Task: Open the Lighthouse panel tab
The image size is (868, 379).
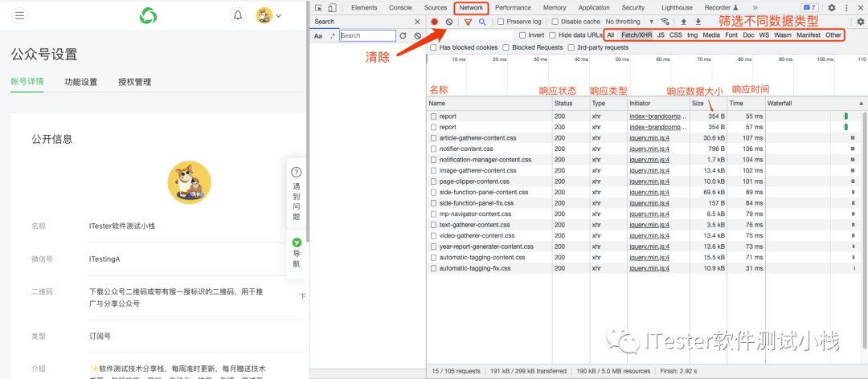Action: coord(677,8)
